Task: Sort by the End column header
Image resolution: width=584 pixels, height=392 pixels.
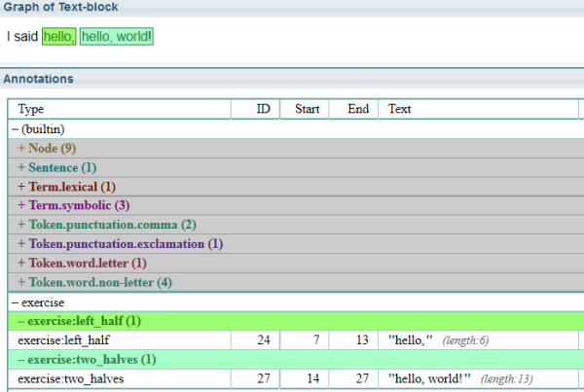Action: tap(357, 109)
